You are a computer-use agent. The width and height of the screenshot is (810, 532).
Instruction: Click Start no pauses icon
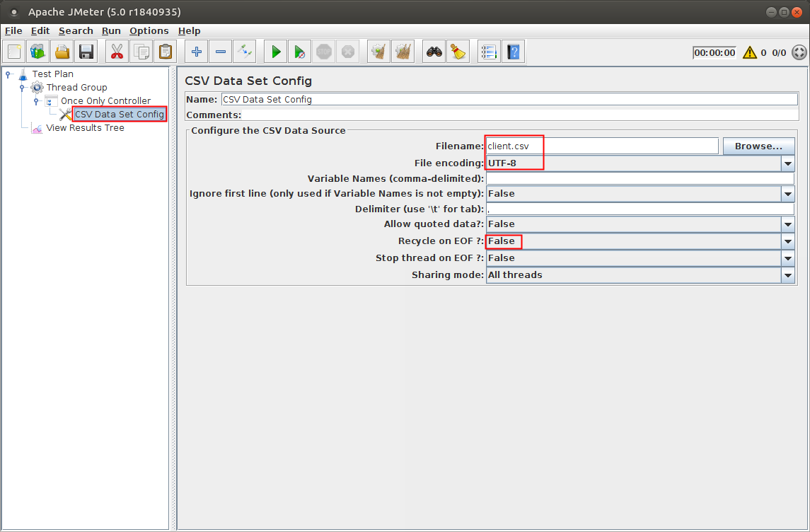[300, 52]
